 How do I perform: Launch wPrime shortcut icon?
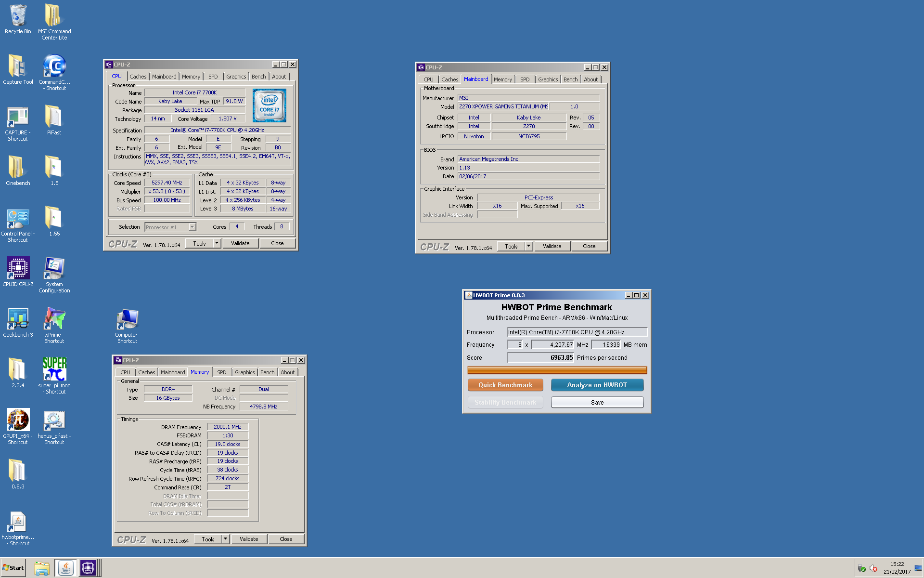(54, 325)
